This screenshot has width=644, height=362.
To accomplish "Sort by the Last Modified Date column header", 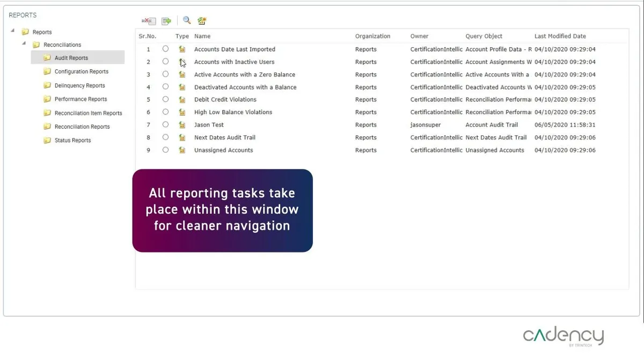I will coord(560,36).
